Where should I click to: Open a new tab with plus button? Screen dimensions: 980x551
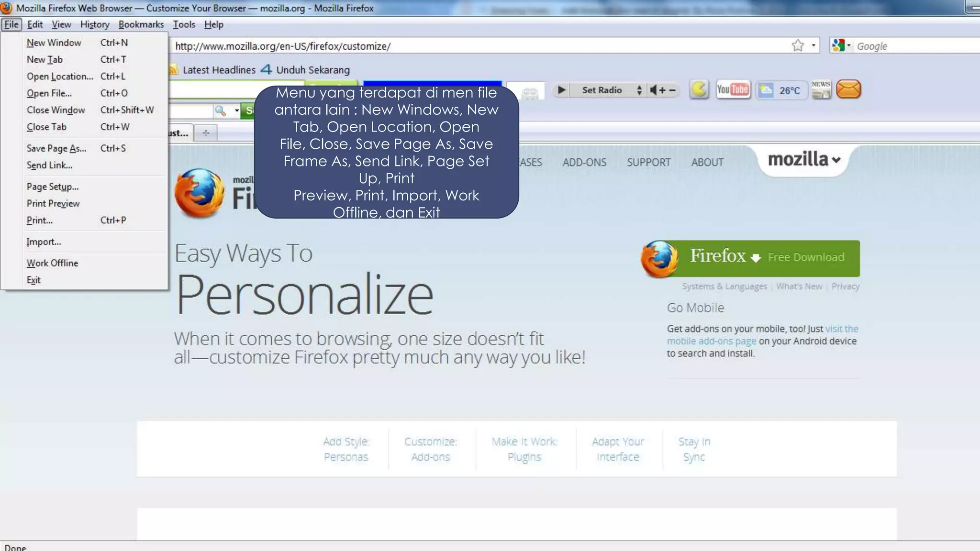coord(206,133)
